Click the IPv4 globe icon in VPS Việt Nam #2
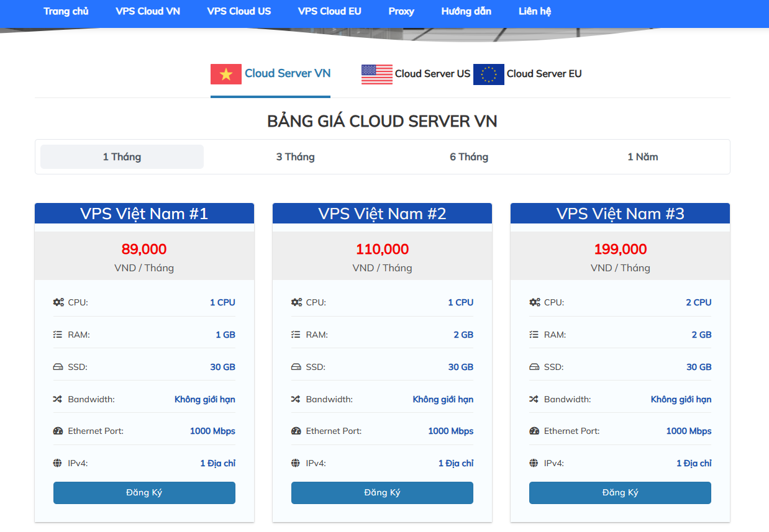 (x=294, y=462)
